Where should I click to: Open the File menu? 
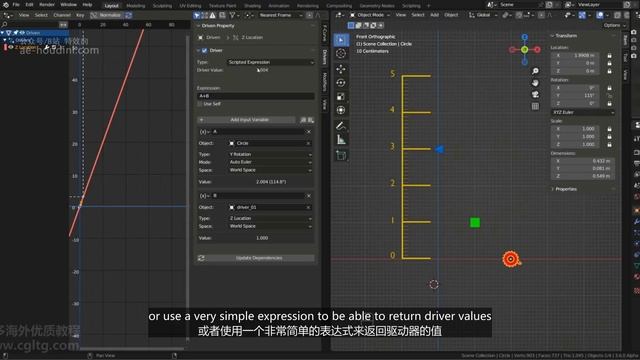(16, 5)
